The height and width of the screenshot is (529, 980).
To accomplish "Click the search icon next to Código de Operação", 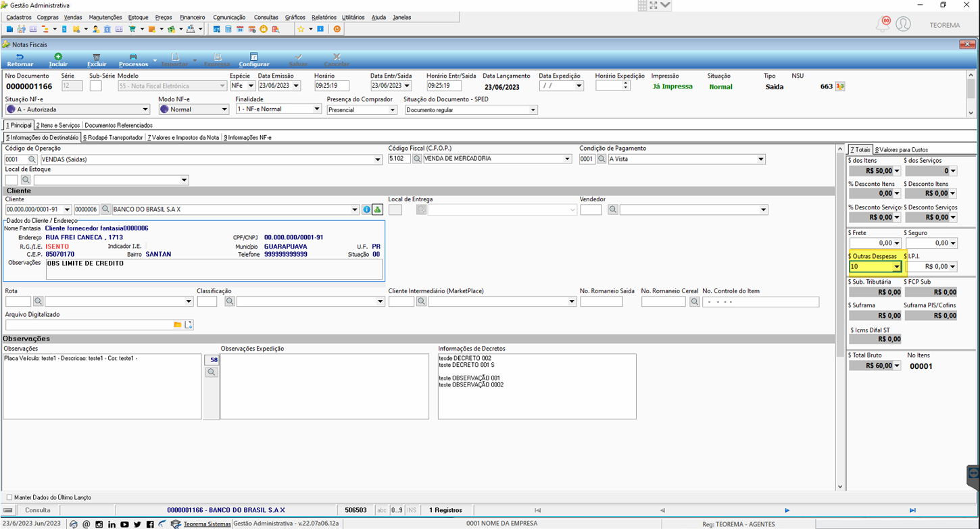I will point(32,159).
